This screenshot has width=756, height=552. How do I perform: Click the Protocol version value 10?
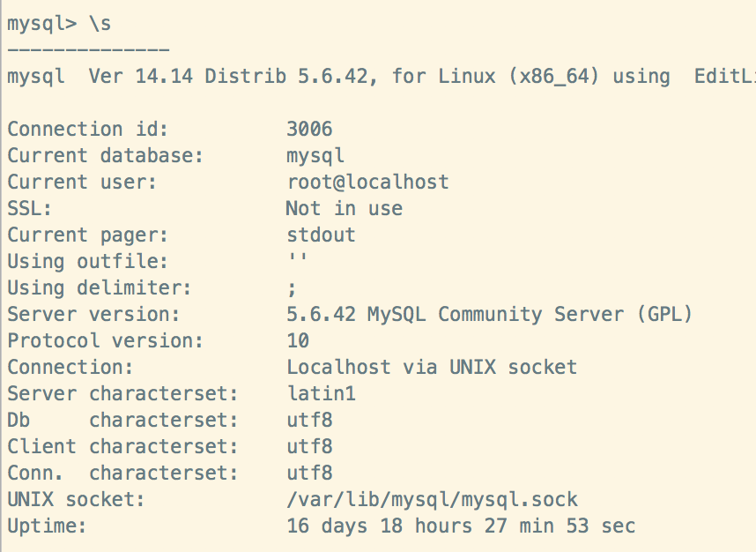pyautogui.click(x=298, y=340)
